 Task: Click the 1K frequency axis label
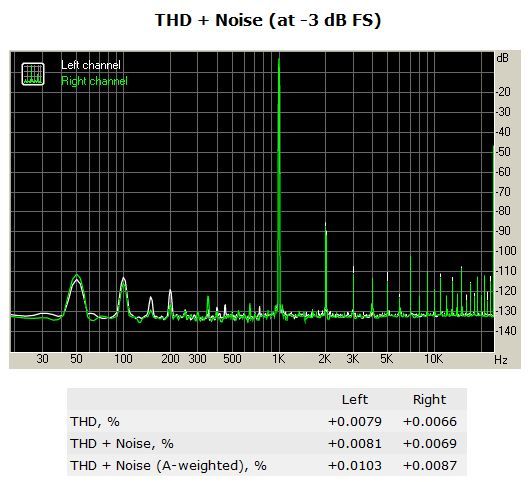279,359
